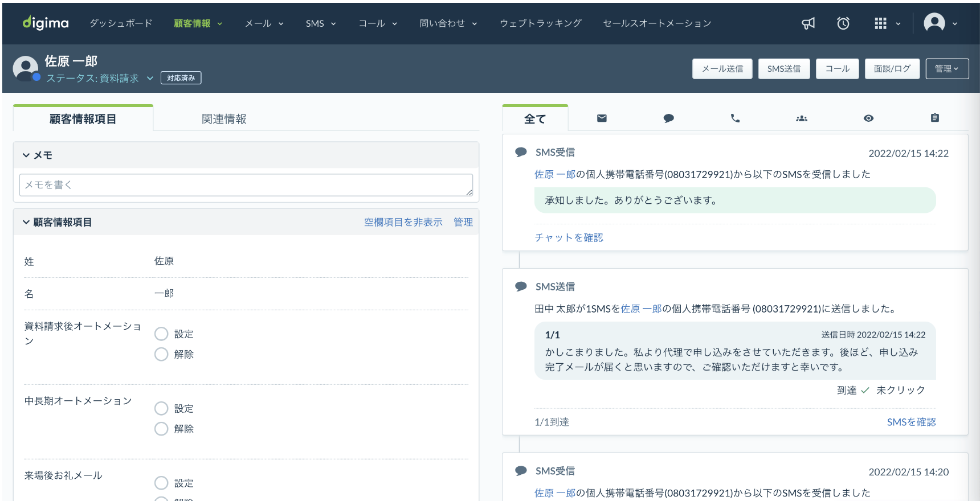Select 設定 for 資料請求後オートメーション
Image resolution: width=980 pixels, height=501 pixels.
[161, 334]
